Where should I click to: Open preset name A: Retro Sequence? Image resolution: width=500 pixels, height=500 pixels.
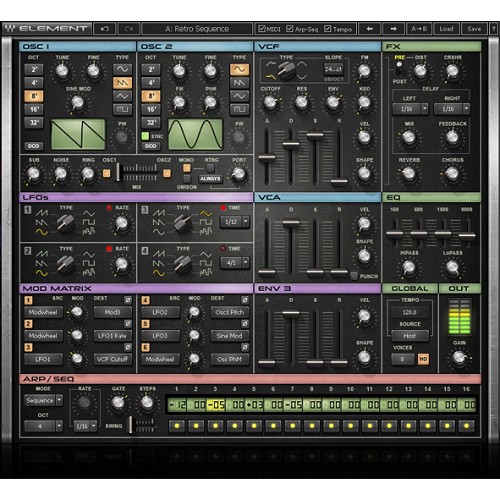(197, 29)
